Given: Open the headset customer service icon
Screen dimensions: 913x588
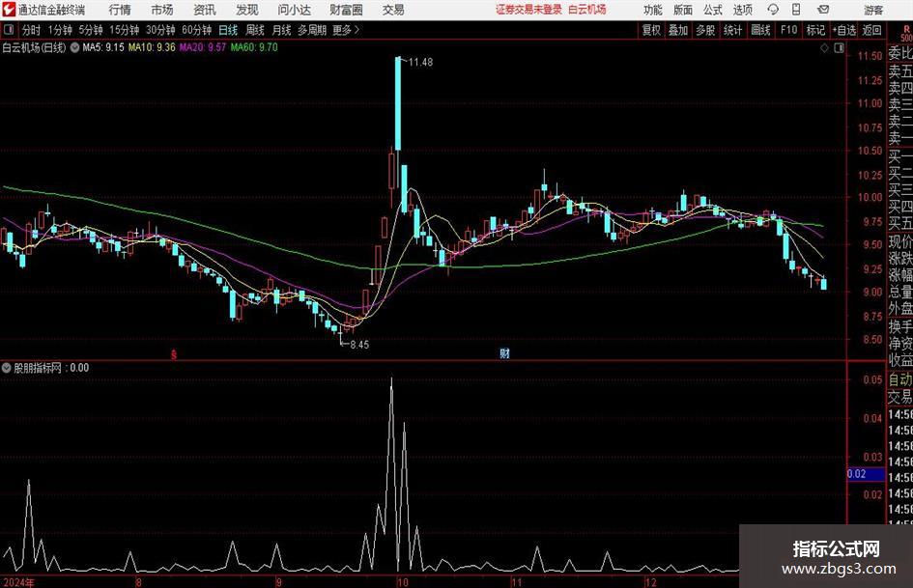Looking at the screenshot, I should (x=773, y=10).
